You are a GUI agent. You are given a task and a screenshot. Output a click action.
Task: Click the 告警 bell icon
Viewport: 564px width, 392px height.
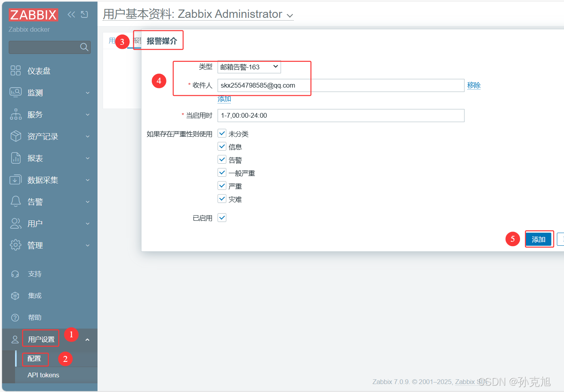tap(15, 201)
